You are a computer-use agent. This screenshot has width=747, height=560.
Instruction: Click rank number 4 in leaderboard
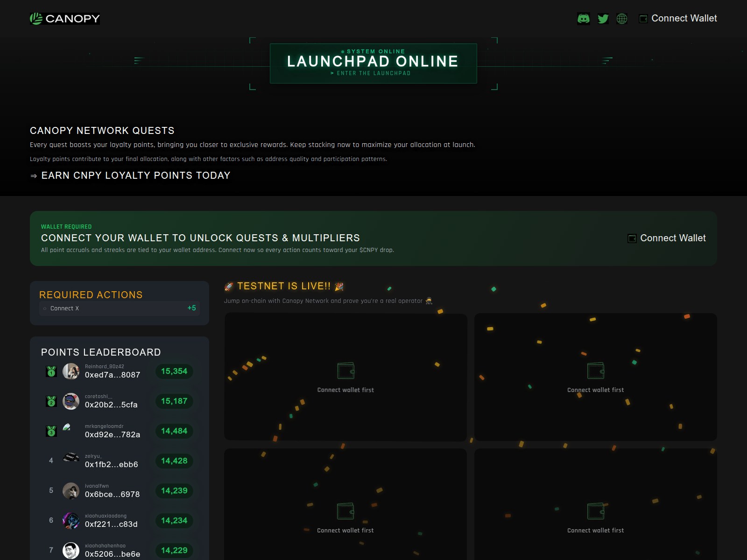point(51,461)
